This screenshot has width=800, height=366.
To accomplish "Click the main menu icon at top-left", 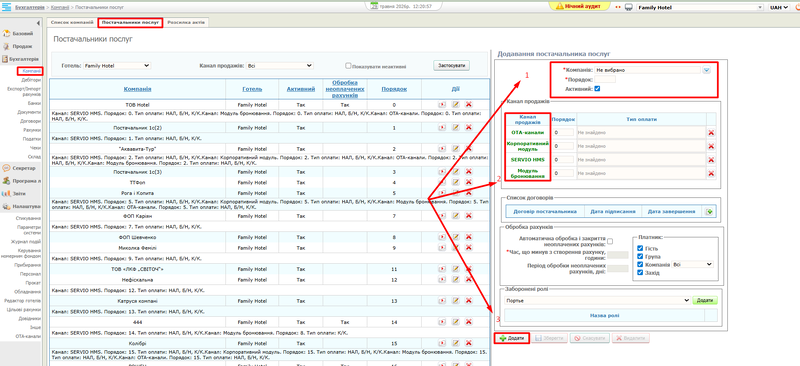I will point(7,7).
